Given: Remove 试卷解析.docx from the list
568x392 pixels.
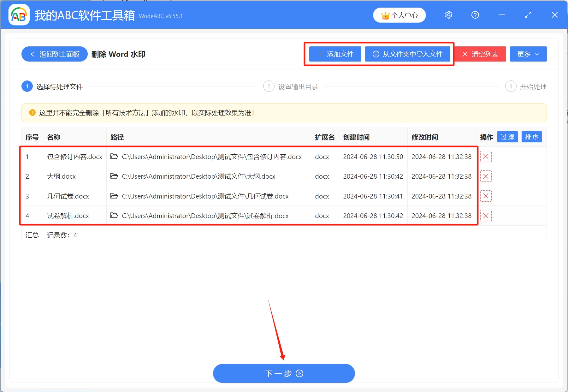Looking at the screenshot, I should tap(486, 216).
